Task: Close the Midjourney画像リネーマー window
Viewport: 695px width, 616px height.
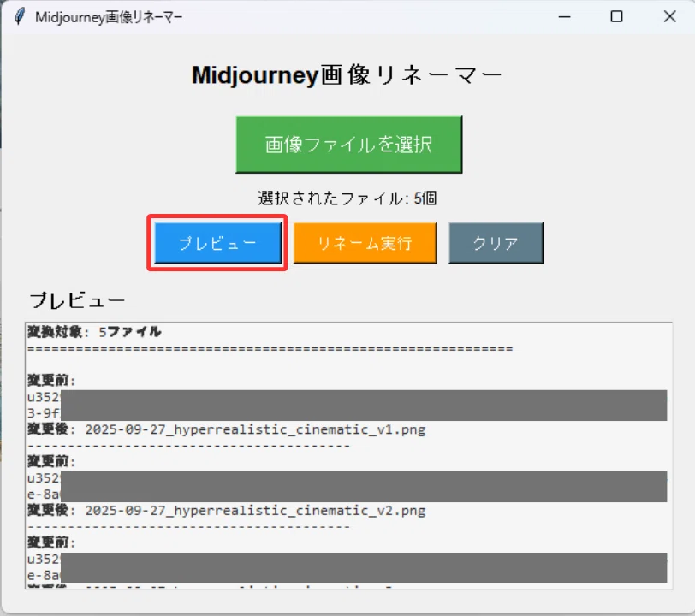Action: click(x=669, y=17)
